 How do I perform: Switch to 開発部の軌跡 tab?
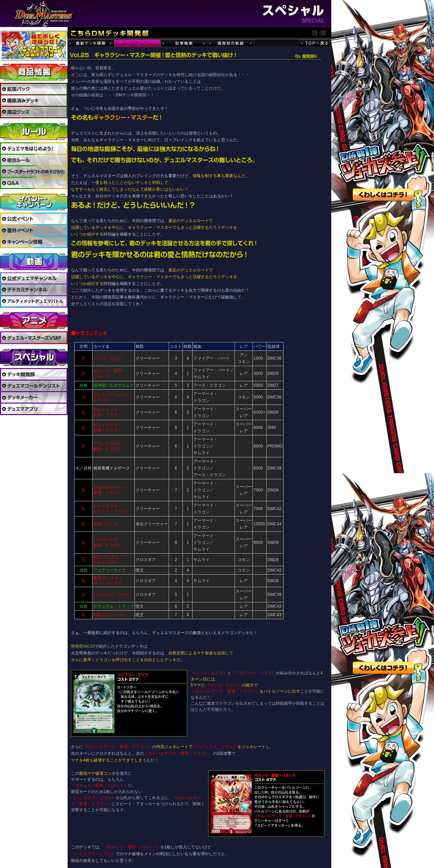tap(231, 43)
